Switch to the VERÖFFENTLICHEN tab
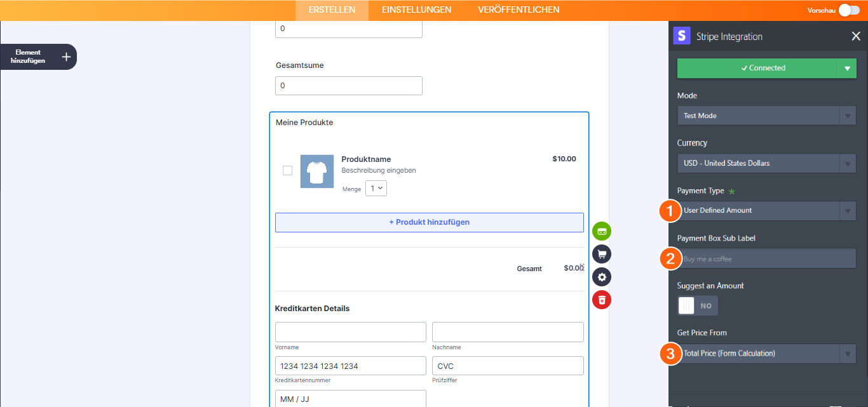Image resolution: width=868 pixels, height=407 pixels. [519, 10]
